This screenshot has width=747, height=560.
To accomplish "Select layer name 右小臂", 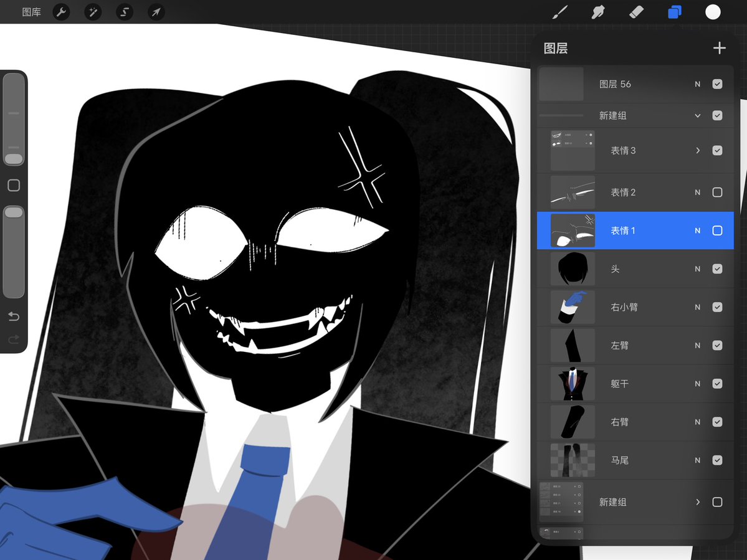I will 624,307.
